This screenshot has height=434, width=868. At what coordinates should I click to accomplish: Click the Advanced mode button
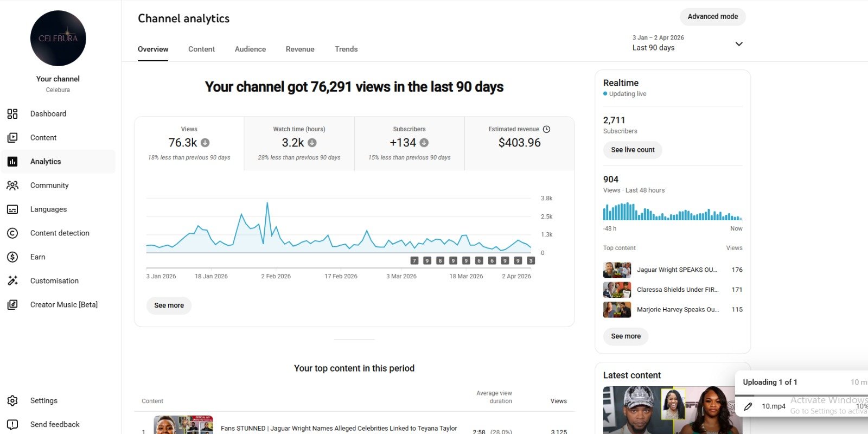(712, 17)
